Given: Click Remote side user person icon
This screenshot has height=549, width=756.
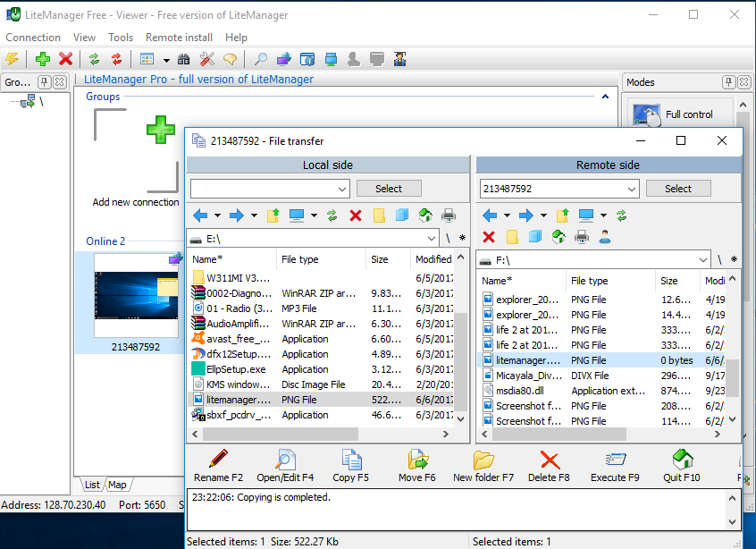Looking at the screenshot, I should pyautogui.click(x=605, y=237).
